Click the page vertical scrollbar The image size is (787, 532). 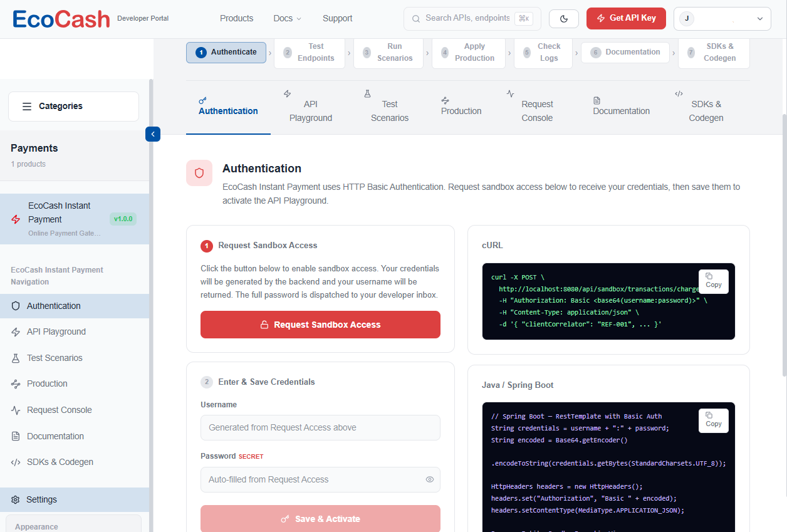click(x=784, y=245)
